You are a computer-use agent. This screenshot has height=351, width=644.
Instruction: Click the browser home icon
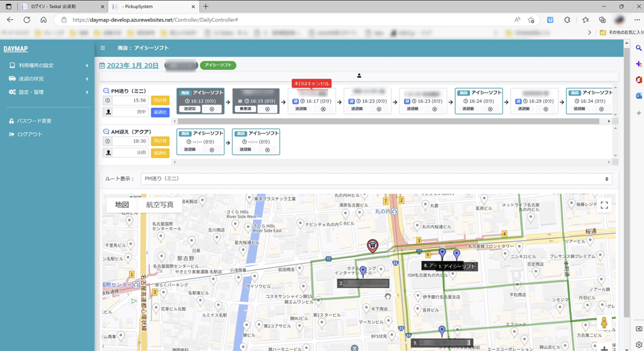click(x=43, y=19)
